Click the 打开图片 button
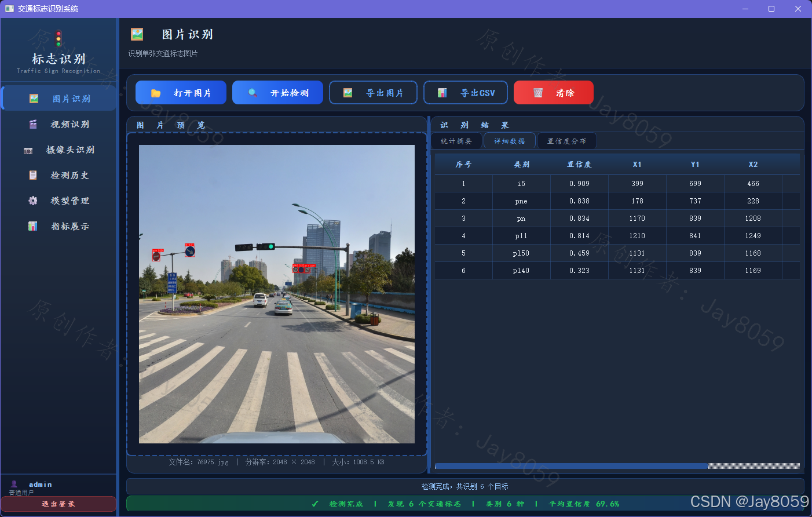Screen dimensions: 812x517 [181, 93]
